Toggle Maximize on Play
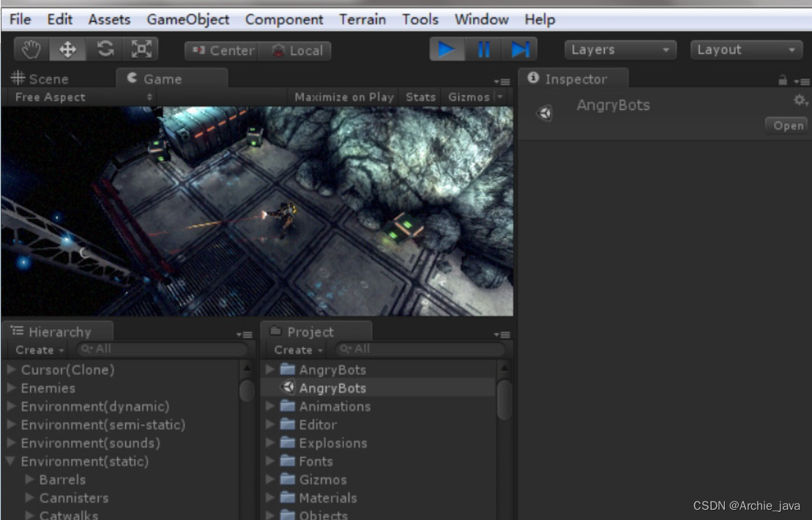812x520 pixels. click(344, 97)
